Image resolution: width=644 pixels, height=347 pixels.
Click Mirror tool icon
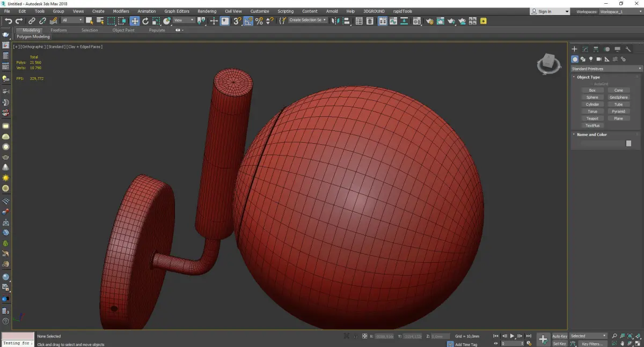tap(335, 21)
